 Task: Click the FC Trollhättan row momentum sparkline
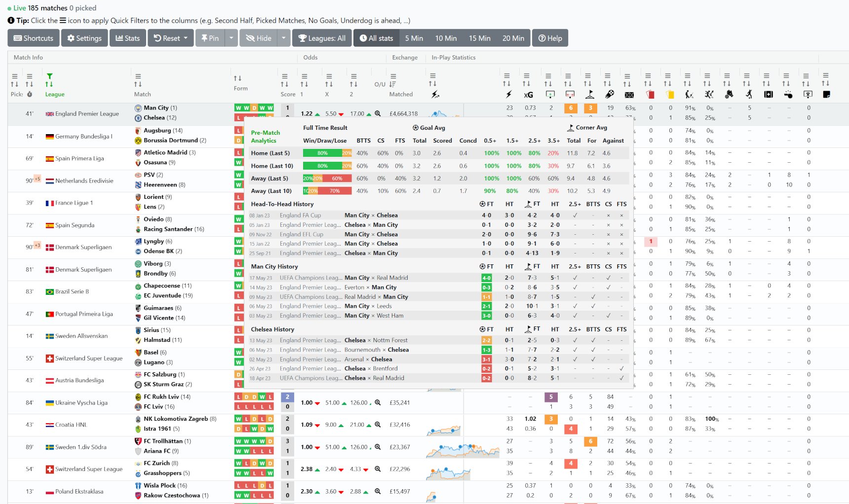tap(463, 450)
